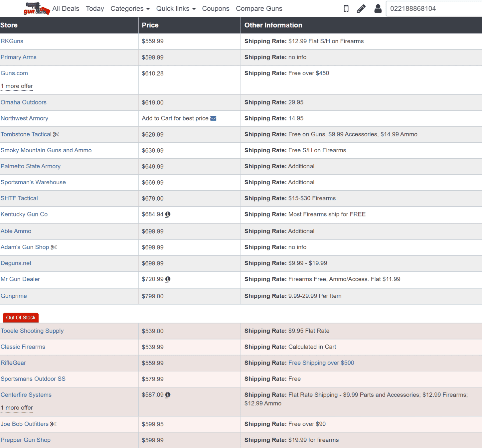This screenshot has height=448, width=482.
Task: Open Sportsmans Outdoor SS link
Action: tap(33, 379)
